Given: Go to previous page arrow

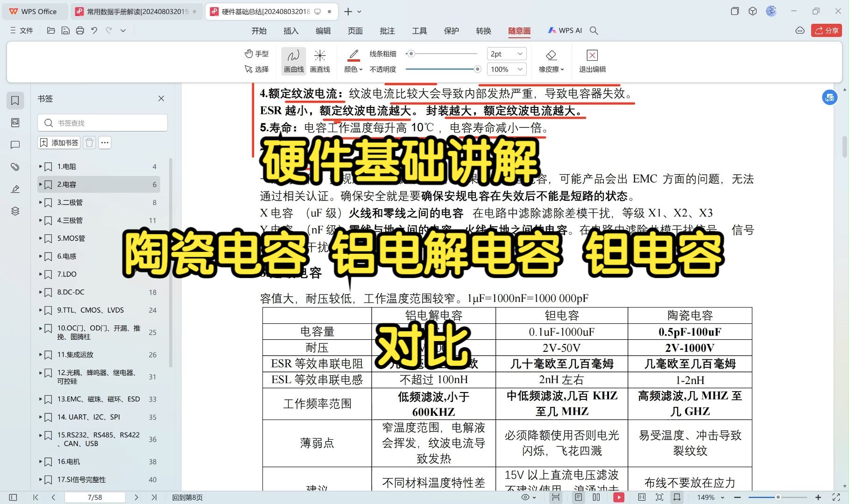Looking at the screenshot, I should [x=53, y=497].
